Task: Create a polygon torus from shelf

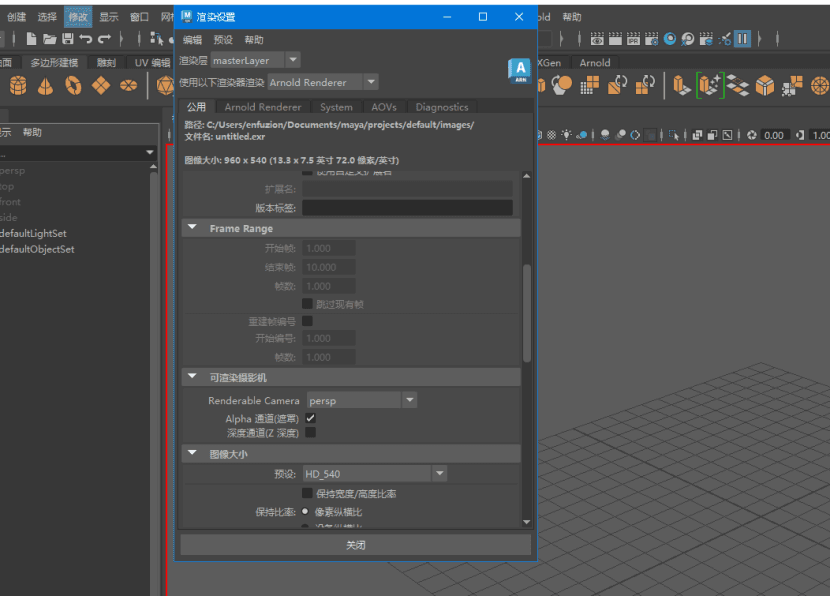Action: [x=73, y=85]
